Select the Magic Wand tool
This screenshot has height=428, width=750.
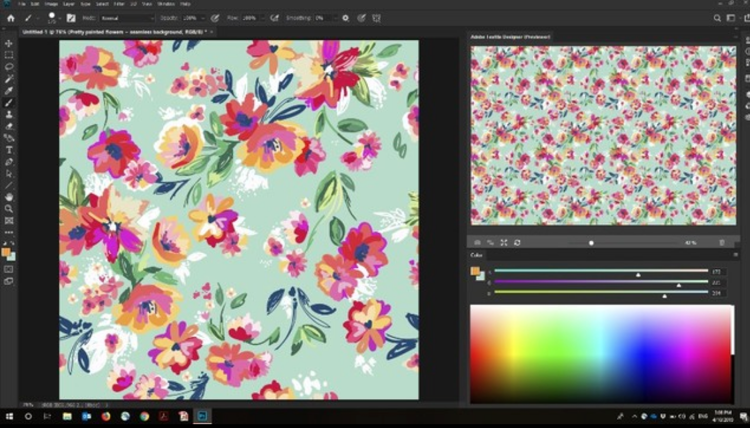(x=9, y=79)
